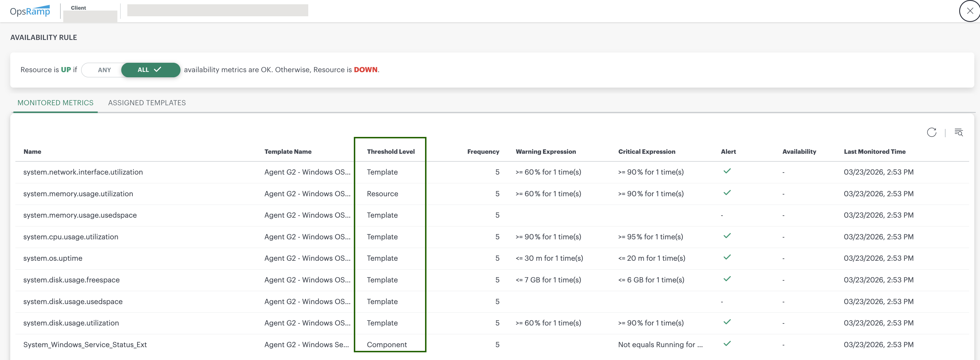Select the Monitored Metrics tab
The width and height of the screenshot is (980, 360).
56,103
